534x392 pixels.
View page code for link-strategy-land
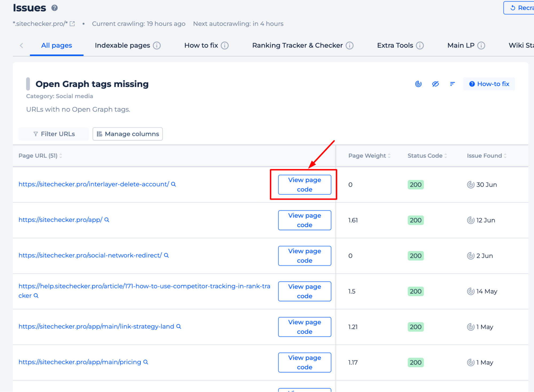coord(305,327)
